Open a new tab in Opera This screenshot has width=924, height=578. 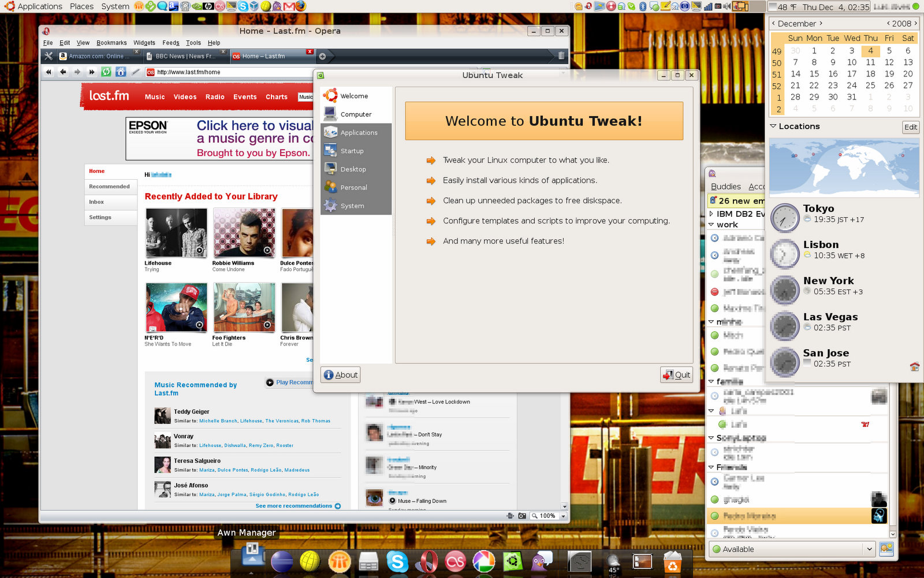pyautogui.click(x=322, y=56)
